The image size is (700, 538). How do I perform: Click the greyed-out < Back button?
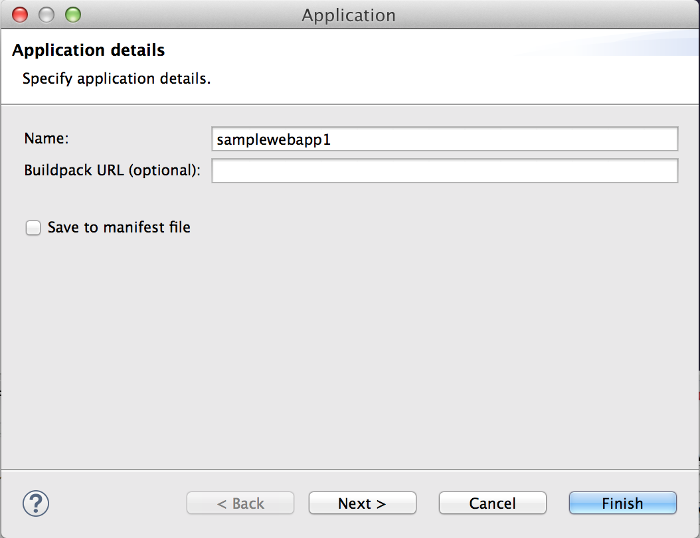click(x=240, y=503)
